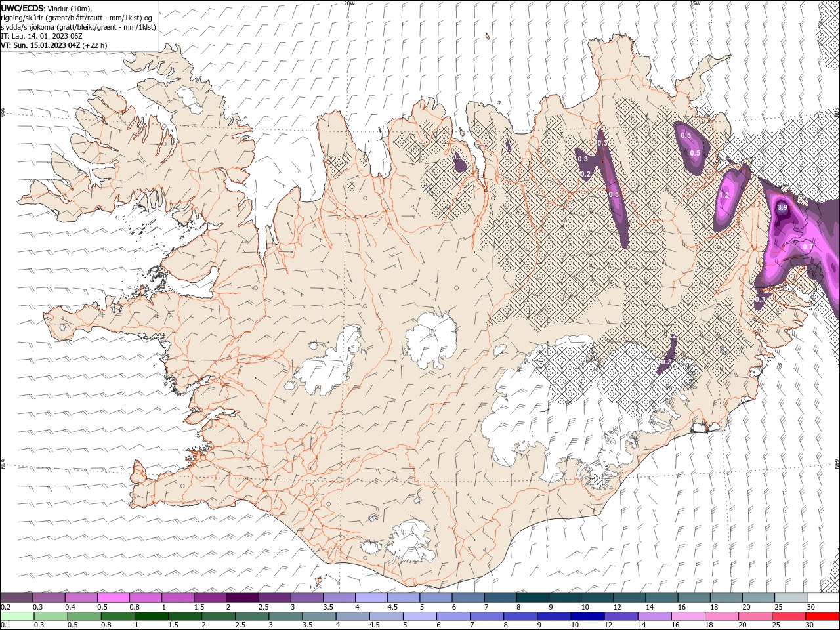Click the 'rigning/skúrir' legend description line
This screenshot has width=840, height=630.
77,18
